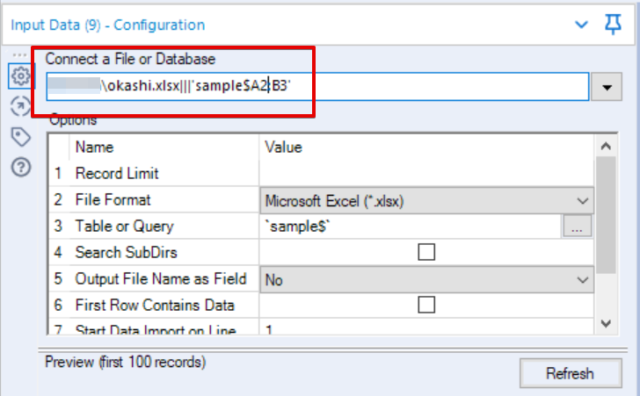Refresh the data preview
The image size is (640, 396).
click(570, 373)
